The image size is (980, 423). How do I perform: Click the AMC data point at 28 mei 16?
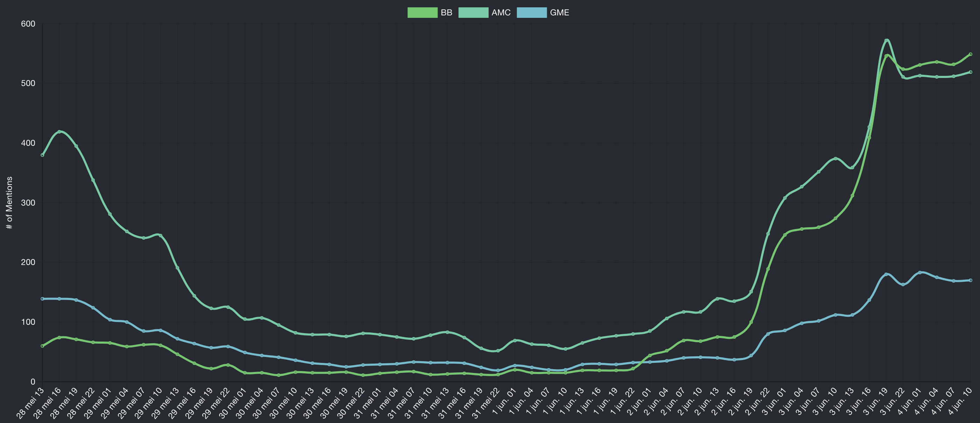[59, 132]
